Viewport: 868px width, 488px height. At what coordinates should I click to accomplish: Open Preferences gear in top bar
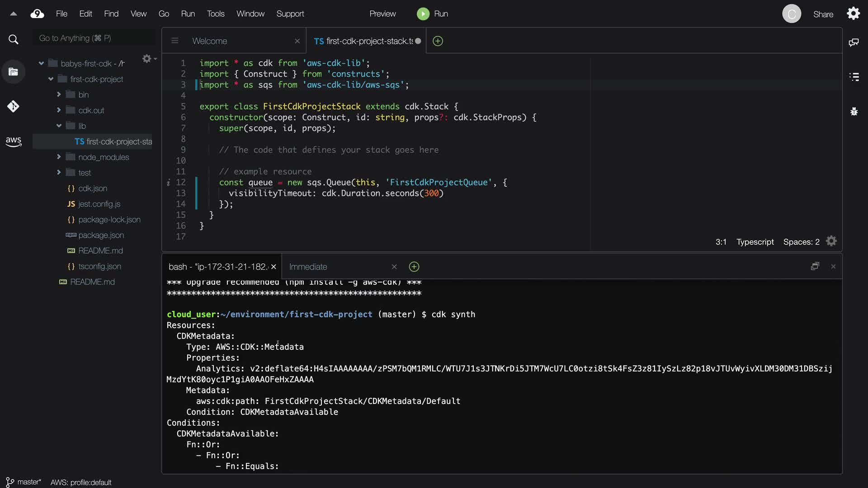[853, 14]
